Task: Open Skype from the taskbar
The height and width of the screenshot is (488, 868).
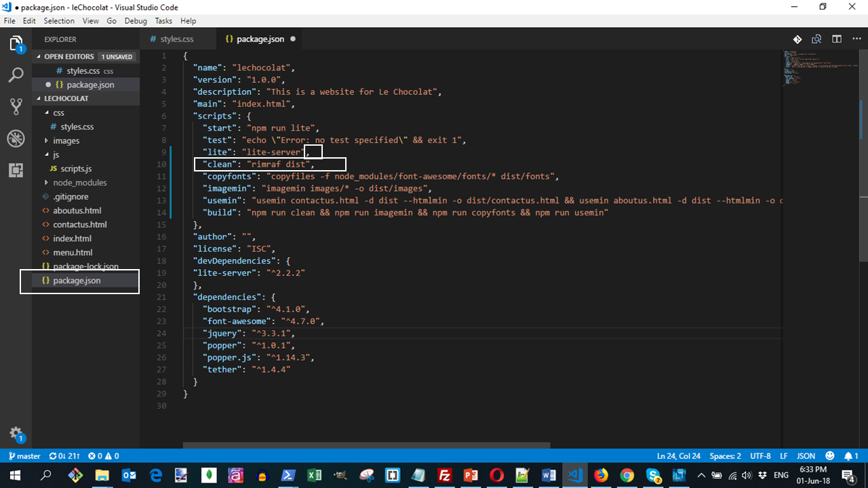Action: coord(653,475)
